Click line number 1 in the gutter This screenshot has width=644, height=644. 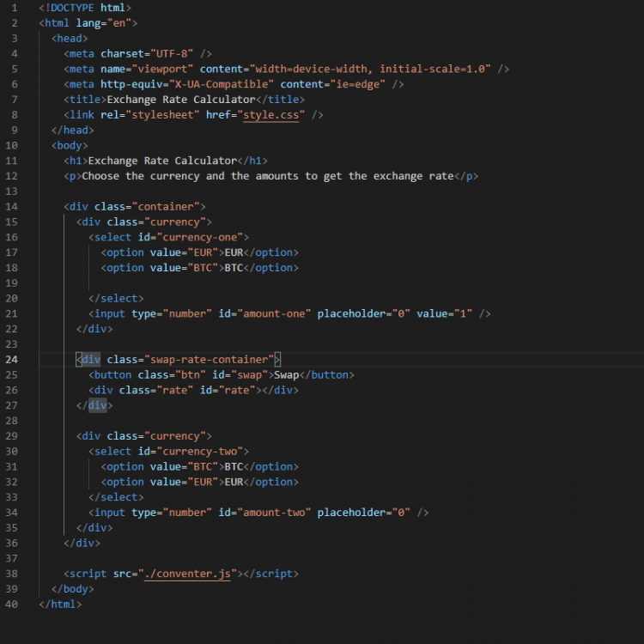pyautogui.click(x=15, y=8)
